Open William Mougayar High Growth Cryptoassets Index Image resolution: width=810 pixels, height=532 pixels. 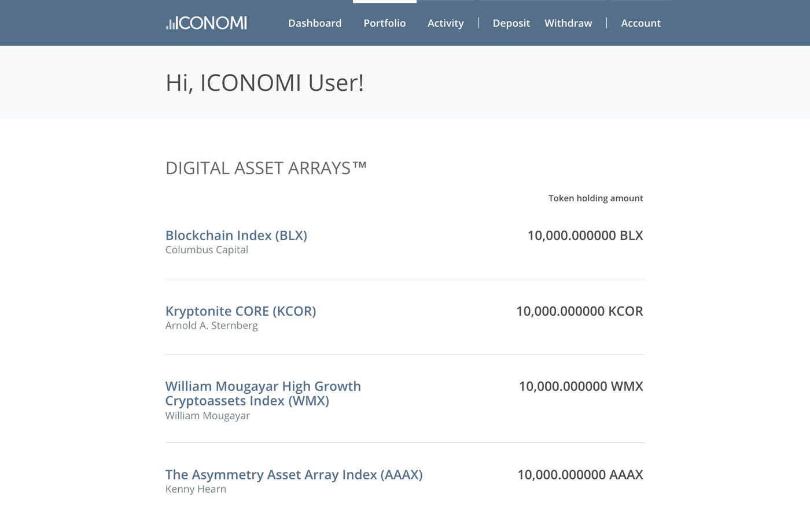263,393
